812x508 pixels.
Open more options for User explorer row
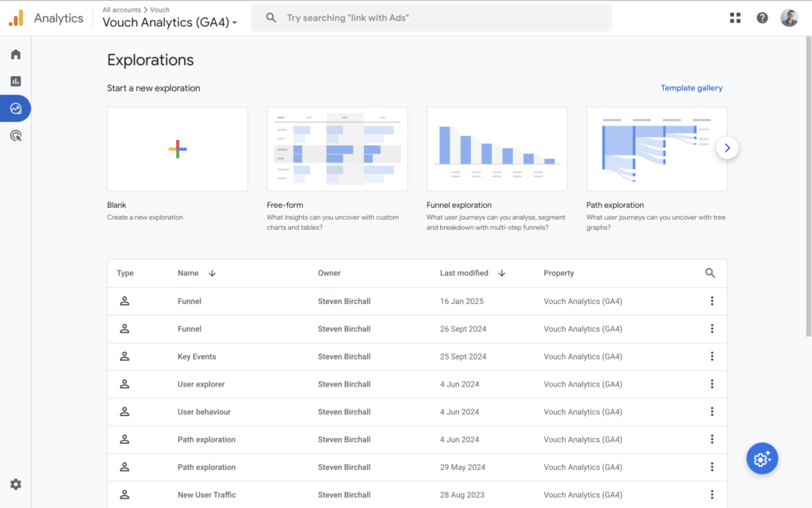[712, 384]
